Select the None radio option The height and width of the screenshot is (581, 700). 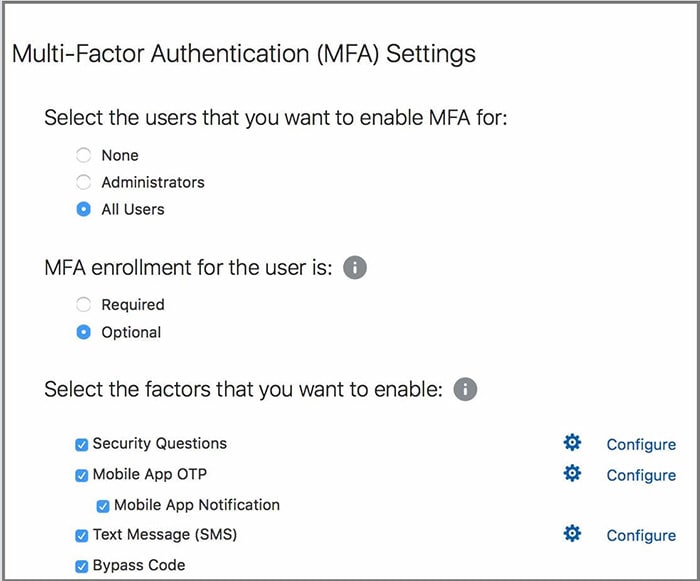tap(84, 155)
